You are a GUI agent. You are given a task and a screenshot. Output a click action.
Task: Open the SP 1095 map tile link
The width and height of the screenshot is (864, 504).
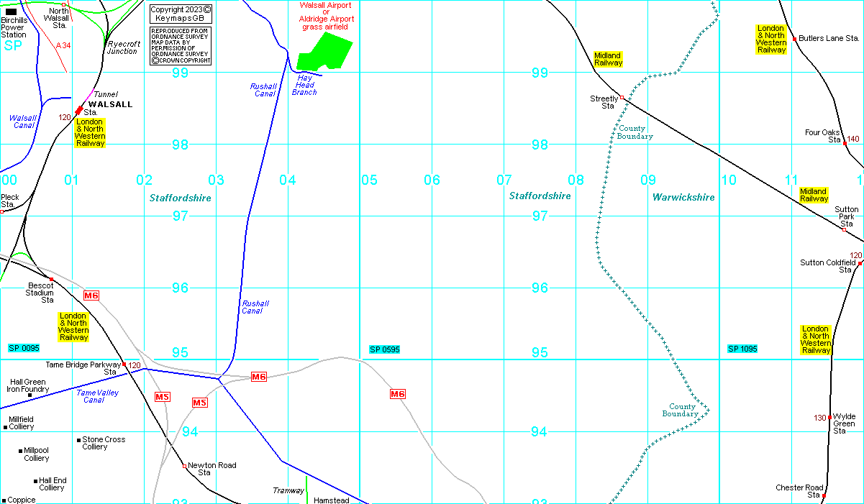742,349
